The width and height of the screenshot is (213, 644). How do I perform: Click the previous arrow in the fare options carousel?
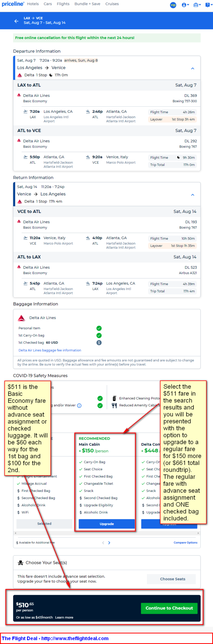[x=103, y=543]
